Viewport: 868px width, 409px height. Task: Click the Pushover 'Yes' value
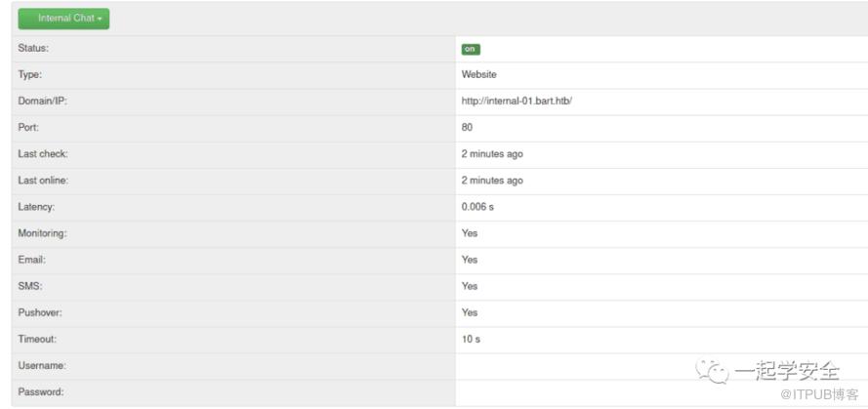(470, 312)
